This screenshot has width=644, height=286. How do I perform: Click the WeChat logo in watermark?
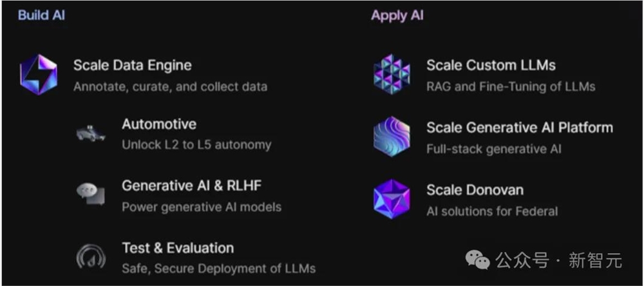click(478, 260)
